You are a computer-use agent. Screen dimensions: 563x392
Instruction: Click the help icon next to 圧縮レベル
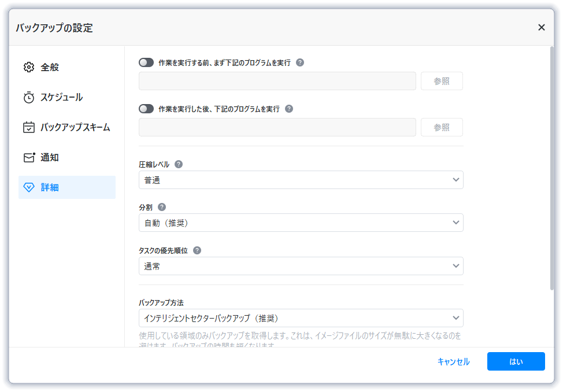(x=179, y=164)
